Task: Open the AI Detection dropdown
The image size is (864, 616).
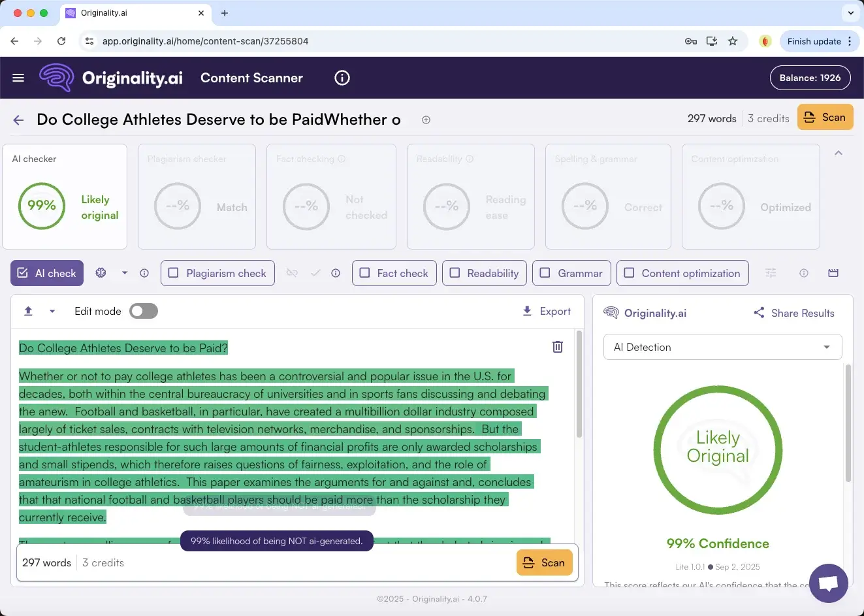Action: click(722, 347)
